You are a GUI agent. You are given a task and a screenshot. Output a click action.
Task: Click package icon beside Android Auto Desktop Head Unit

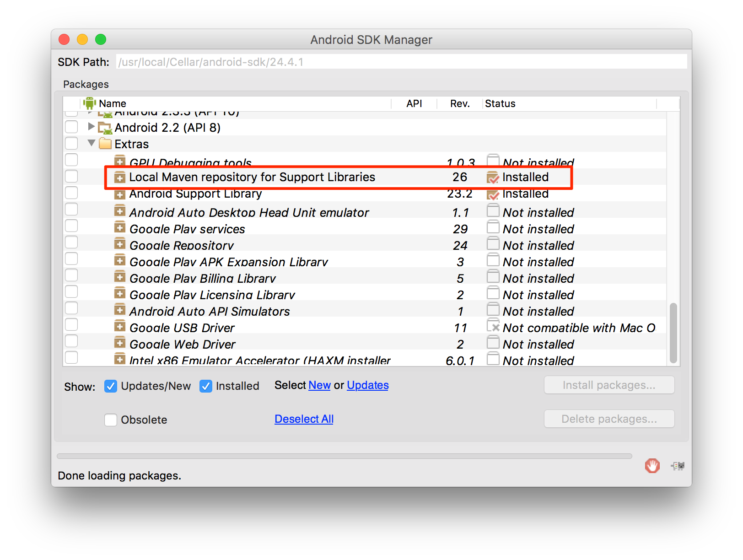click(x=120, y=210)
